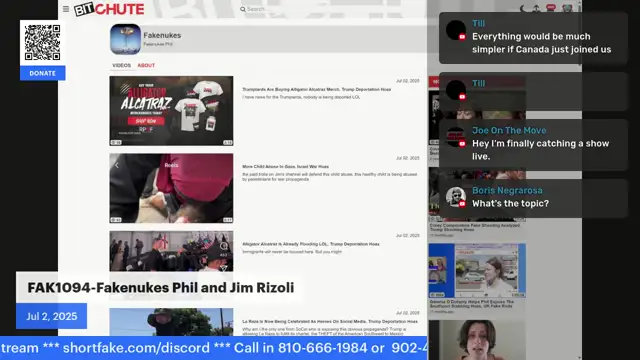Open sidebar 'Gemma O'Doherty Helps Phil Expose' link
Screen dimensions: 640x360
[471, 304]
